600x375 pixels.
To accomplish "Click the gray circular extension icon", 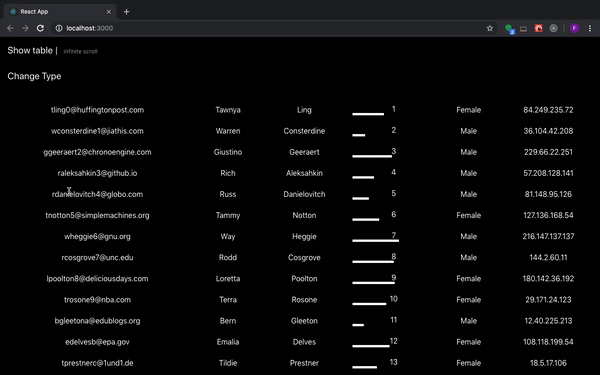I will pyautogui.click(x=553, y=28).
